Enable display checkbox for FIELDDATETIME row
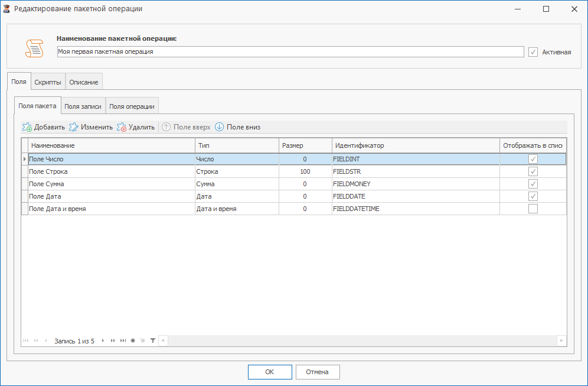 (533, 209)
